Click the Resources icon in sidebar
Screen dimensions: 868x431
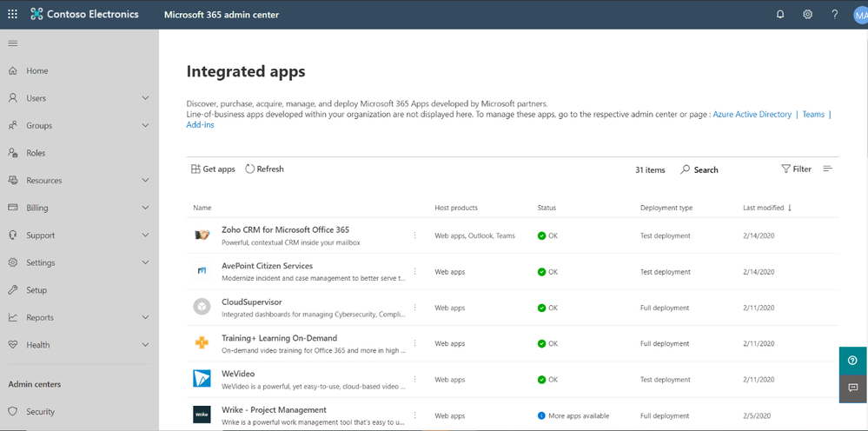[x=13, y=181]
